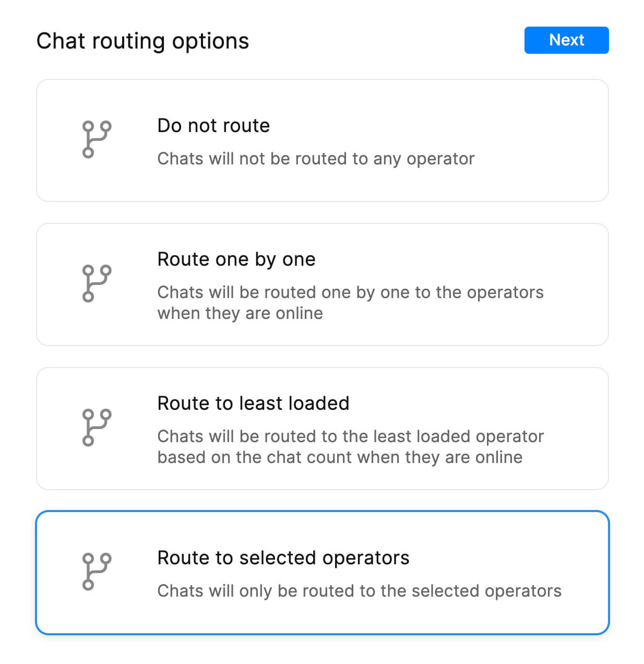Screen dimensions: 644x664
Task: Select the Route to selected operators card
Action: (x=322, y=573)
